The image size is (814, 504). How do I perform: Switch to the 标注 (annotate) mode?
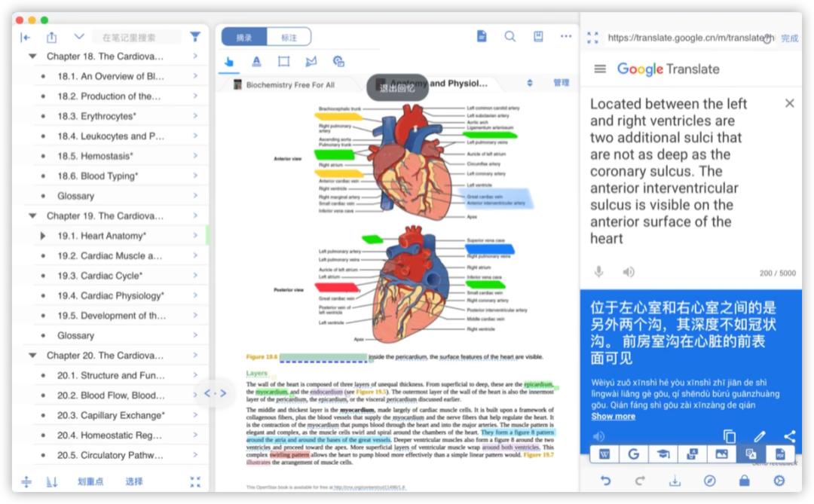pos(289,38)
